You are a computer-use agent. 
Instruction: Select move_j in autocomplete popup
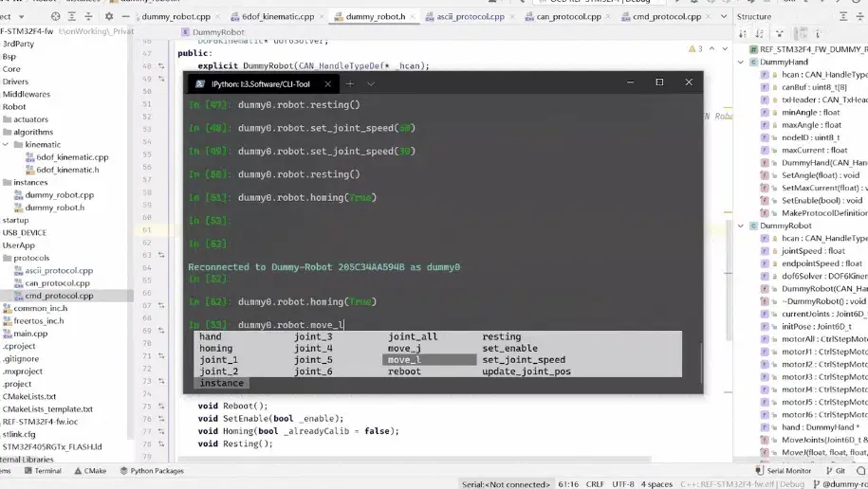pyautogui.click(x=404, y=348)
